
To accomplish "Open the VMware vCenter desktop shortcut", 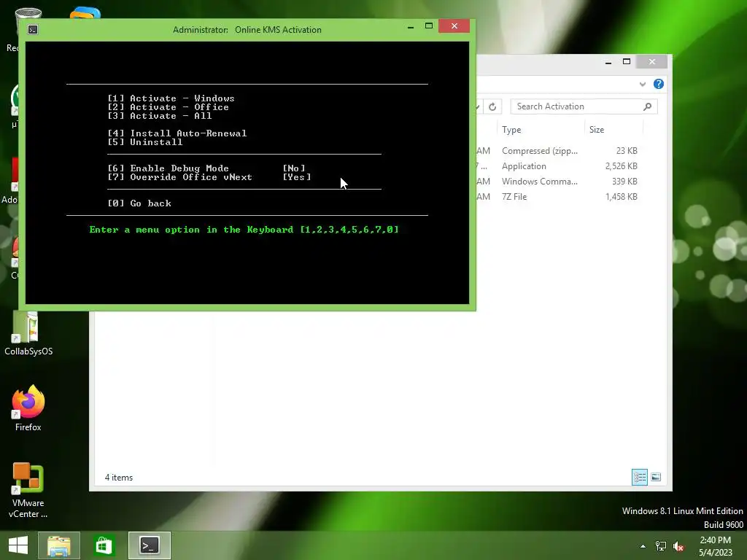I will pos(28,491).
